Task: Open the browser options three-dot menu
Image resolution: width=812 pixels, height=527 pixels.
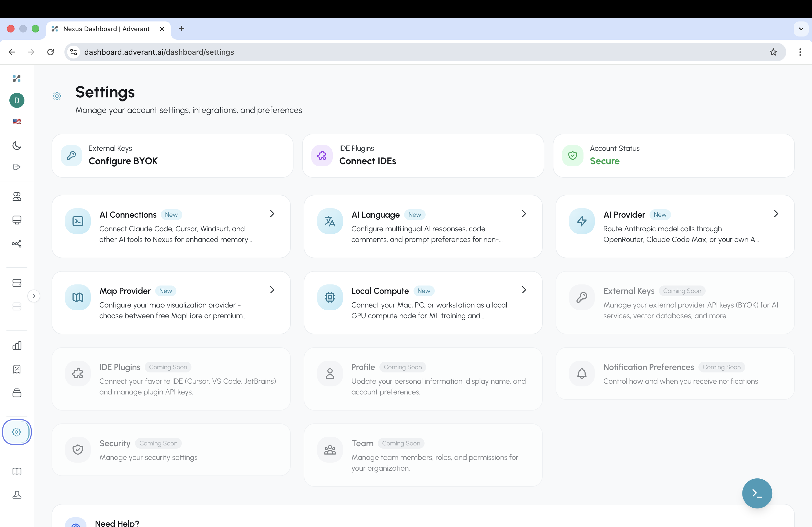Action: [800, 52]
